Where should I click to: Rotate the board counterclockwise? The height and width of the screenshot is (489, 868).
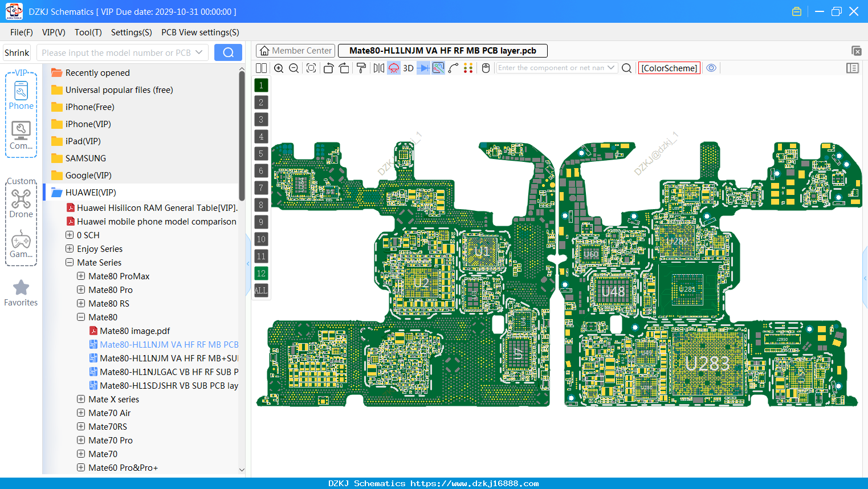328,68
